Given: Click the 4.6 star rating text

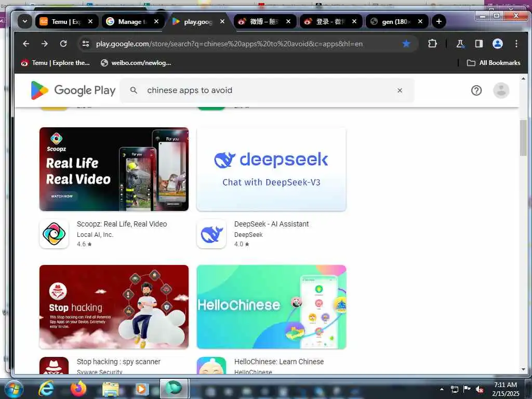Looking at the screenshot, I should pyautogui.click(x=84, y=244).
